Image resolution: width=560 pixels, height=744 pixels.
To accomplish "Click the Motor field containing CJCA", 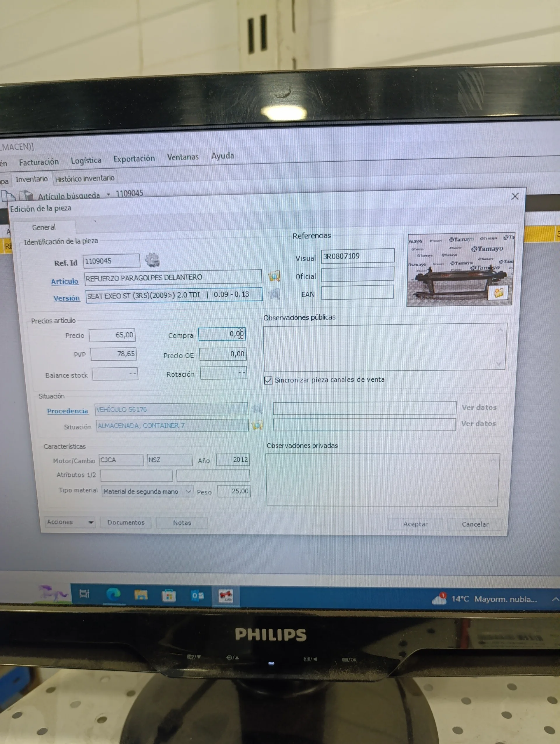I will tap(121, 460).
